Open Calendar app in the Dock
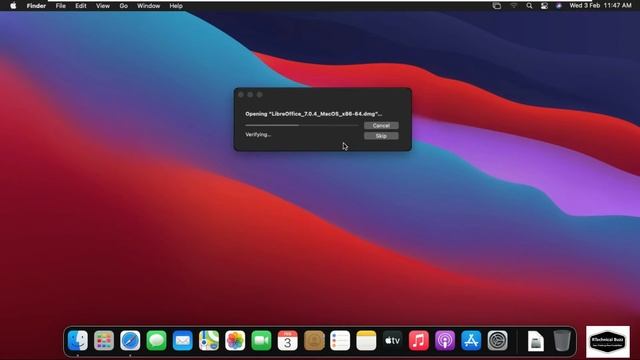 [287, 340]
